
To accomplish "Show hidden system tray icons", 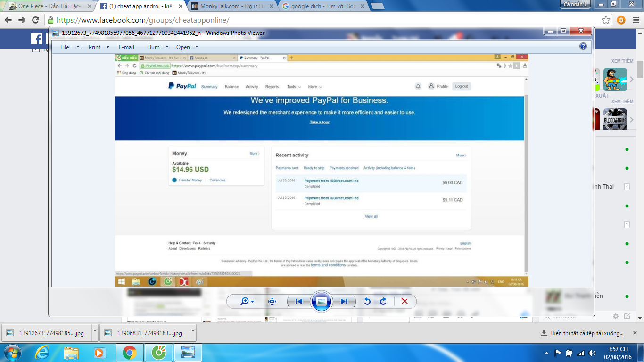I will [x=547, y=353].
